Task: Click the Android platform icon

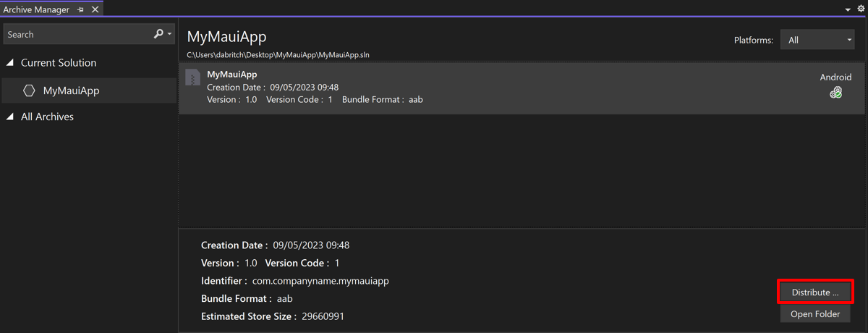Action: (835, 92)
